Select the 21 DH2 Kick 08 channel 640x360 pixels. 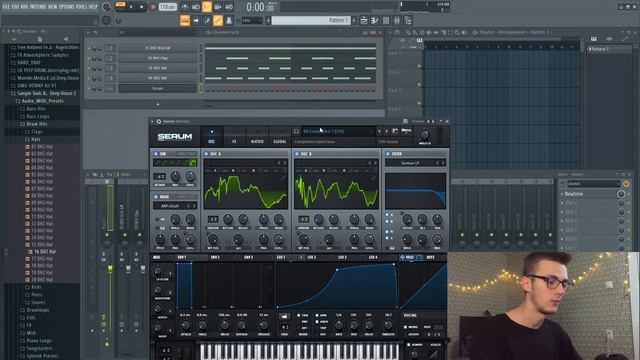[x=158, y=48]
